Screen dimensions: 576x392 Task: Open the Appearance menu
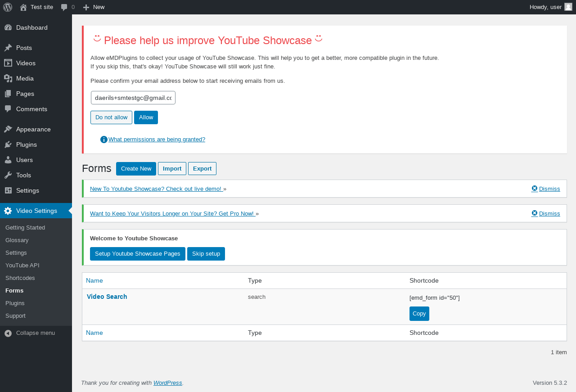[x=36, y=129]
